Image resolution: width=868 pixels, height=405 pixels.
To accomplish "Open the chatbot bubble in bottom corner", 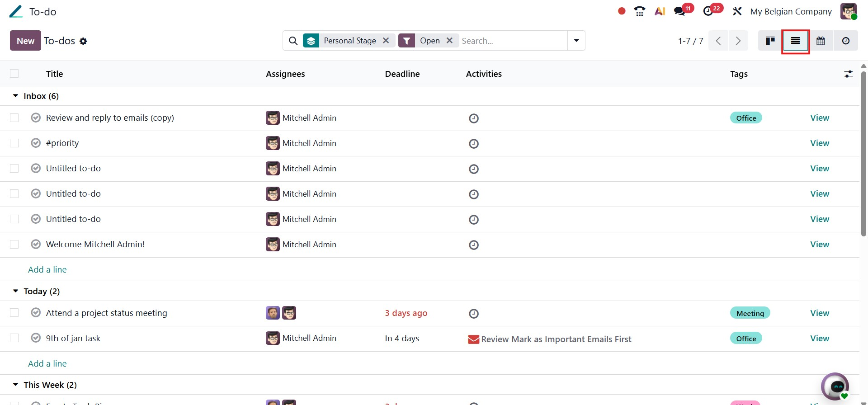I will click(835, 386).
